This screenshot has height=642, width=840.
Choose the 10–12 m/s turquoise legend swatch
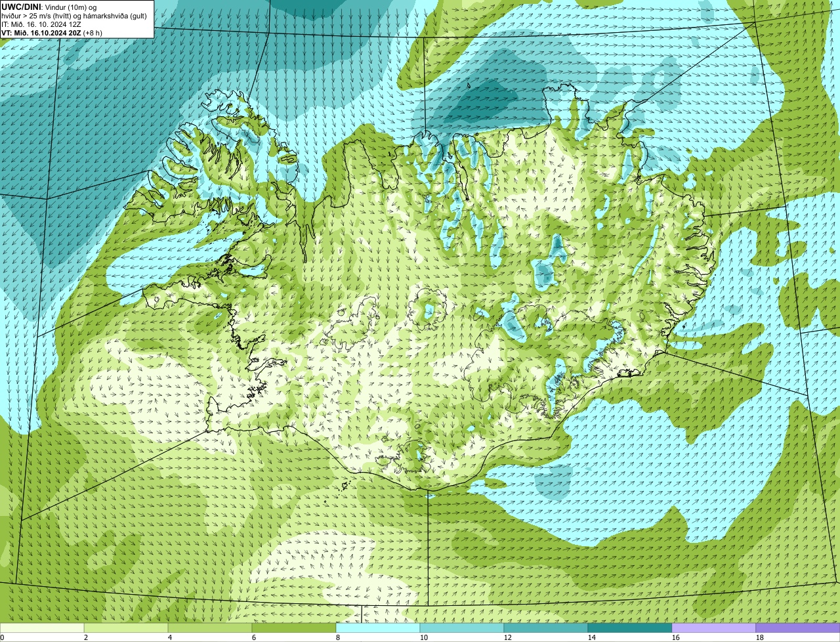tap(462, 628)
